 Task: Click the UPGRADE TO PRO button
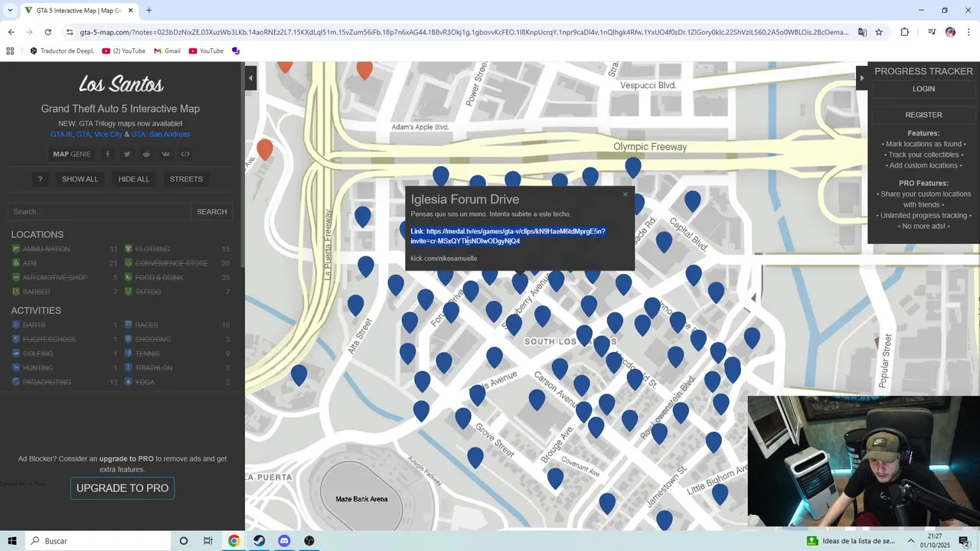[x=122, y=488]
